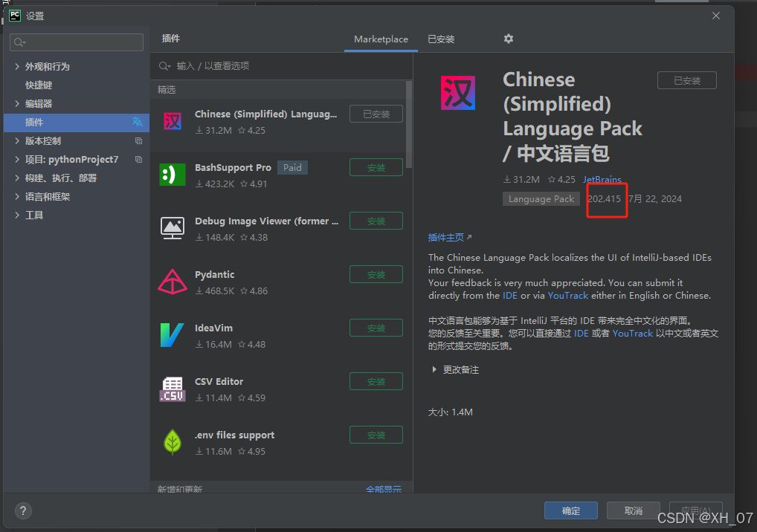Viewport: 757px width, 532px height.
Task: Close the settings dialog
Action: [716, 16]
